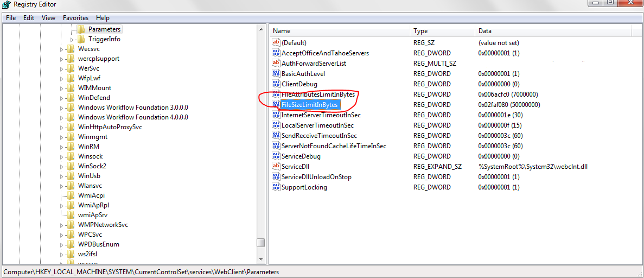Expand the WMPNetworkSvc tree node arrow

click(x=62, y=225)
